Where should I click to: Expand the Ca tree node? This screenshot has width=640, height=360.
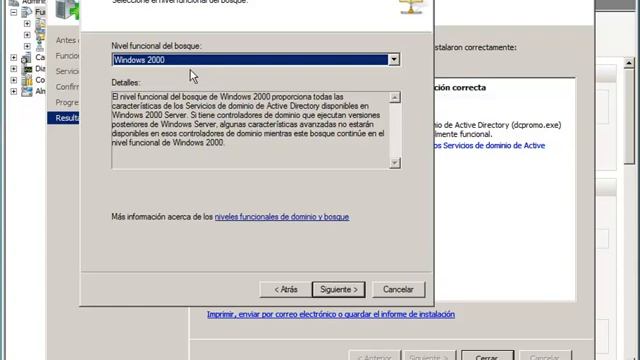(13, 58)
